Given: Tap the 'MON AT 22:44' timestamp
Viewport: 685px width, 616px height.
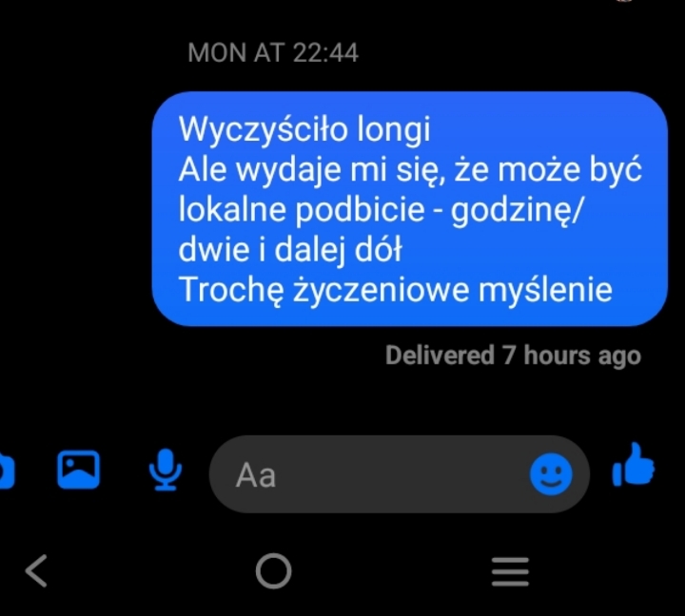Looking at the screenshot, I should pos(273,53).
